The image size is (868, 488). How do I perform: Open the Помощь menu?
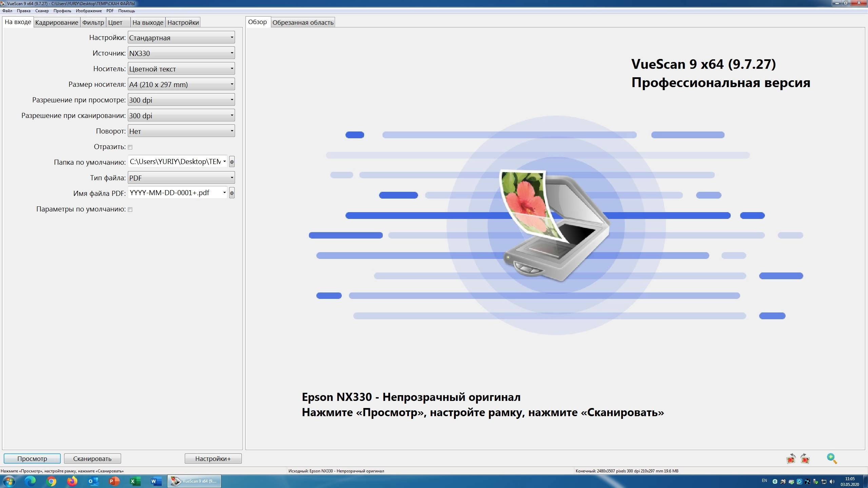tap(126, 11)
